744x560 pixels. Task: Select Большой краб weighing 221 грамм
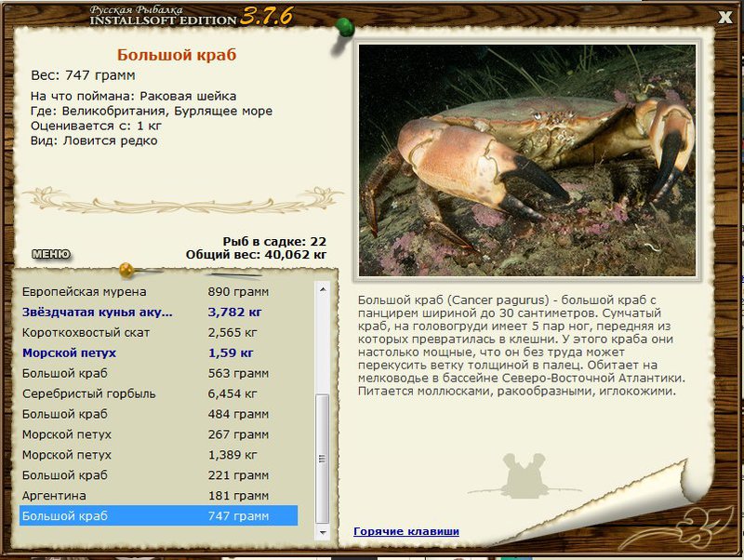(158, 475)
